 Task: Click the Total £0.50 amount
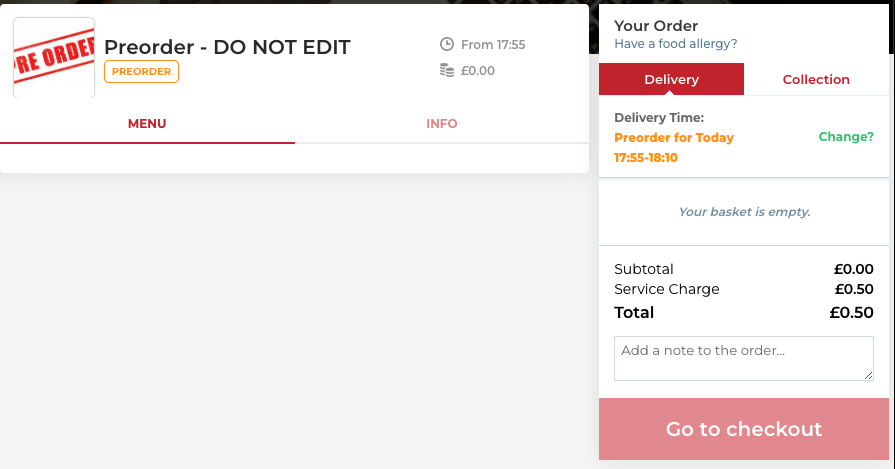[852, 313]
